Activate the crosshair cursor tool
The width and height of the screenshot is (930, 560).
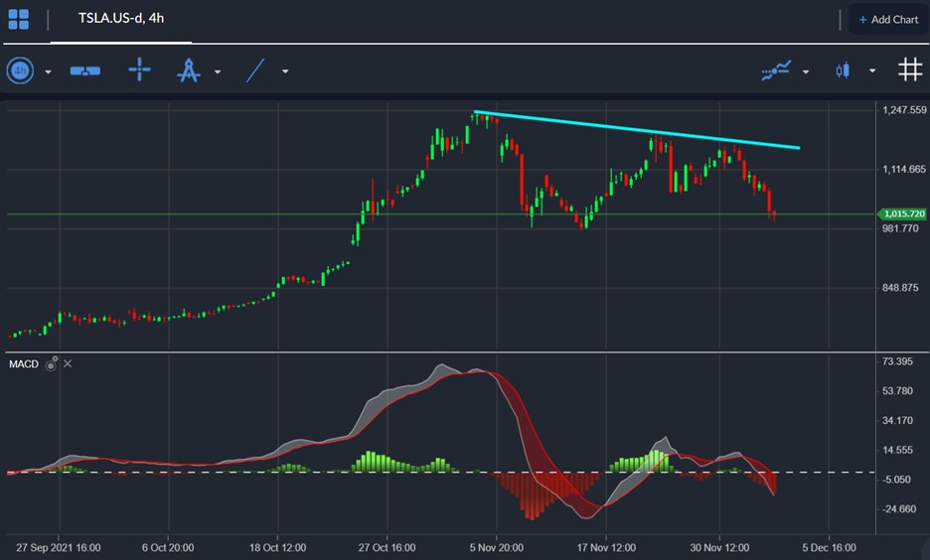click(x=139, y=70)
